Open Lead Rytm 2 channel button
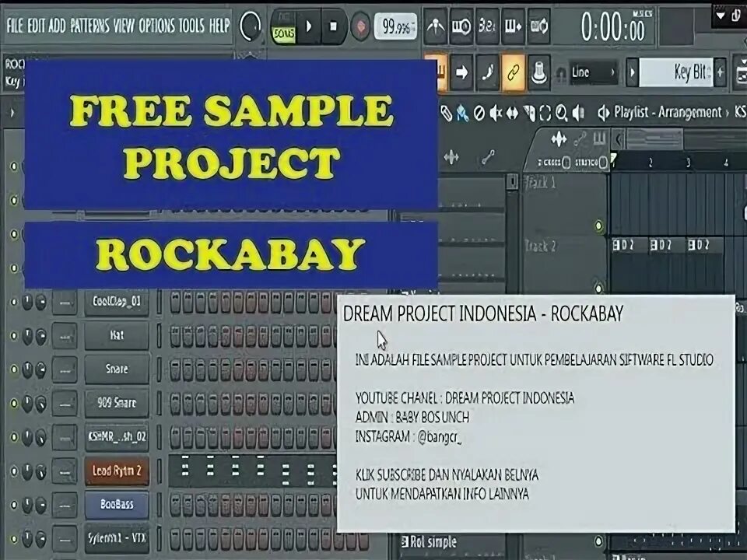The width and height of the screenshot is (747, 560). point(117,471)
